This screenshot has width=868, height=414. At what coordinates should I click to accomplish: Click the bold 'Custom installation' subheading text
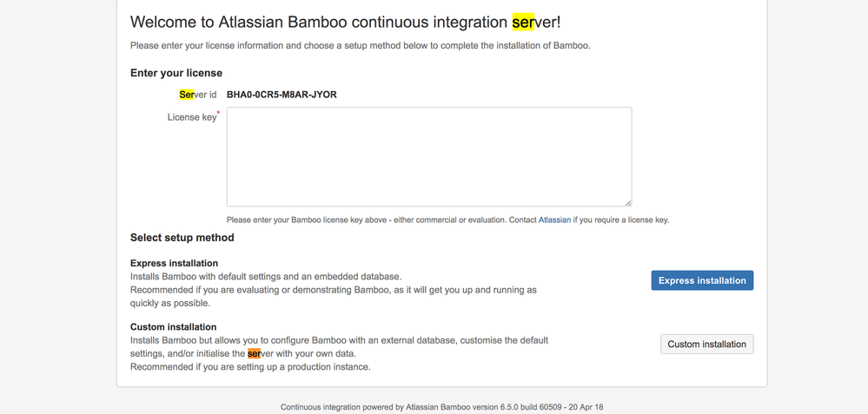pyautogui.click(x=173, y=326)
